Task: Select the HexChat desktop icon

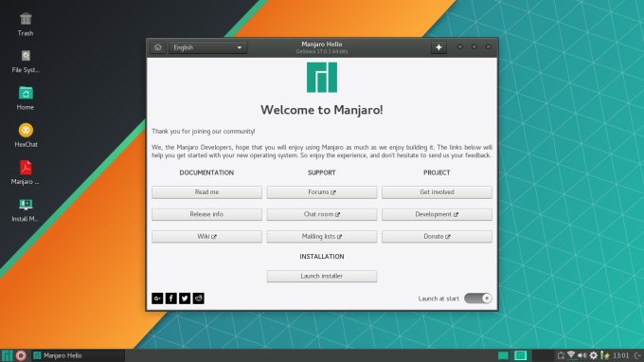Action: click(x=26, y=136)
